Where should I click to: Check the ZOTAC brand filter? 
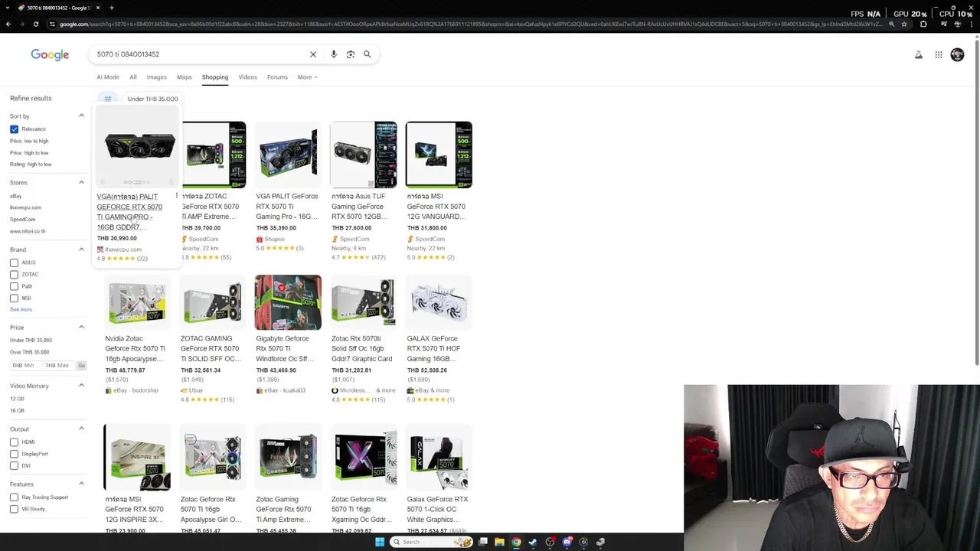pos(14,275)
